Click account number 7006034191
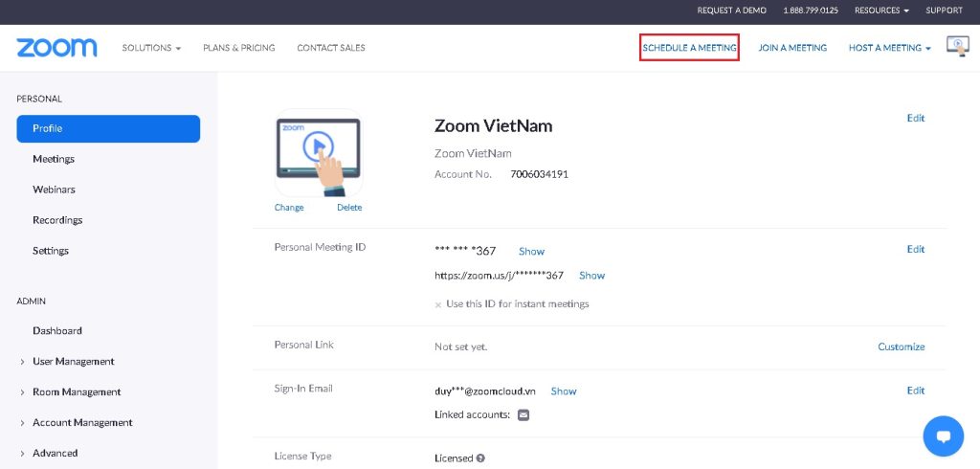Viewport: 980px width, 469px height. click(540, 174)
